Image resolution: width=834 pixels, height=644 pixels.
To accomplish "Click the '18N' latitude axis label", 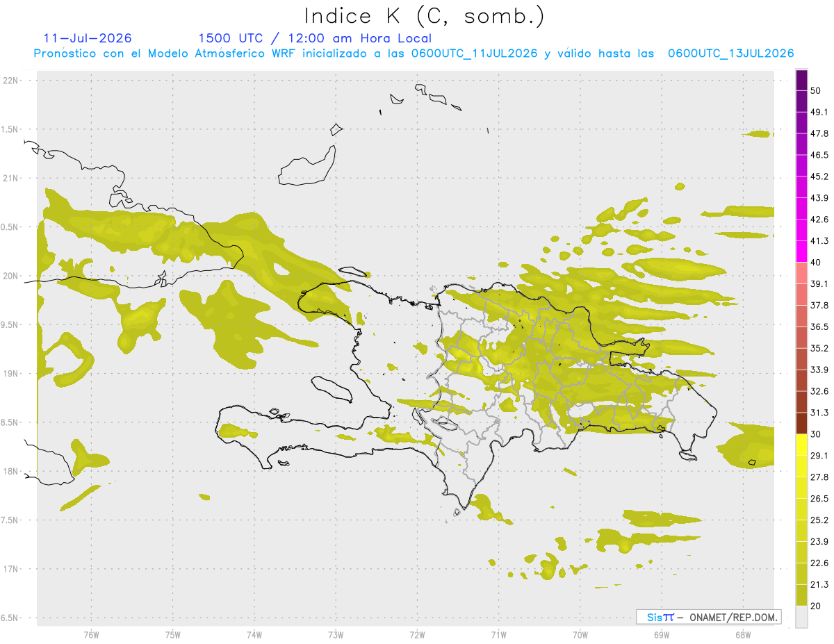I will tap(11, 472).
